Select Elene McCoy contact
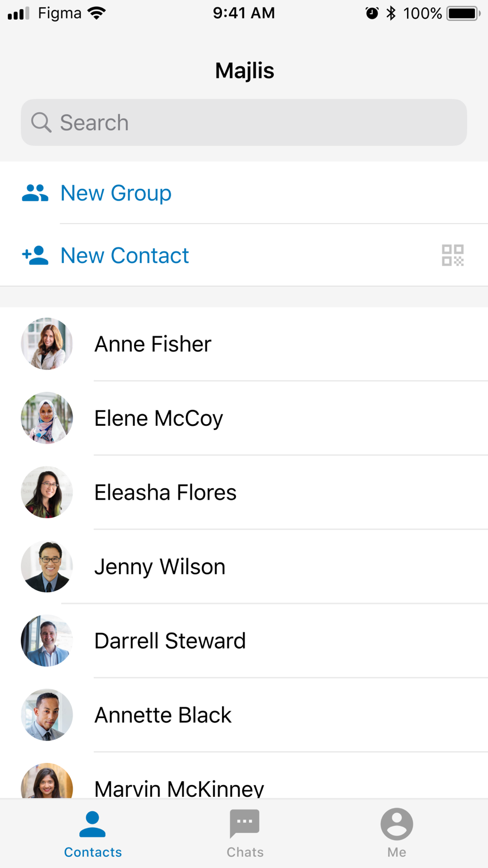The width and height of the screenshot is (488, 868). [244, 418]
